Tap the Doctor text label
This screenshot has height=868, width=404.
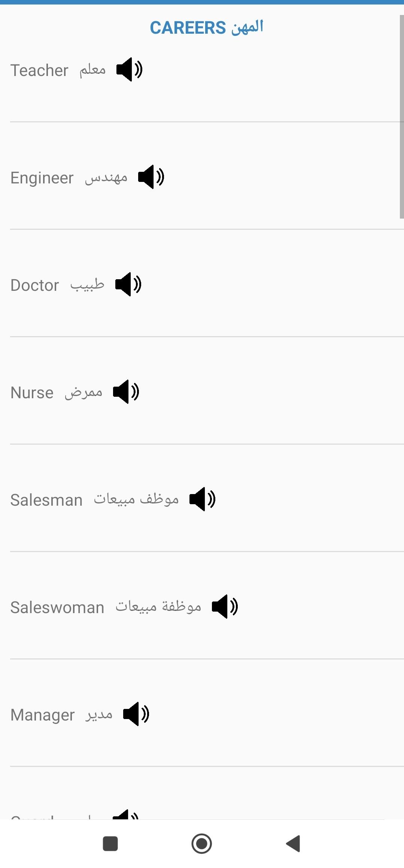click(35, 285)
